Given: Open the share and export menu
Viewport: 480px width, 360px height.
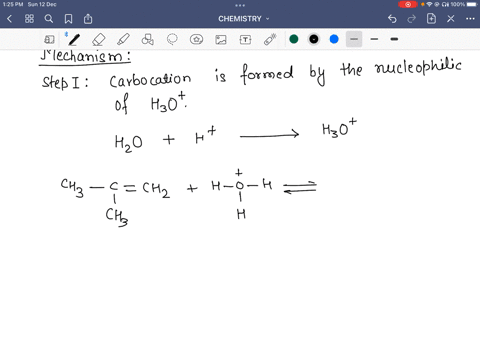Looking at the screenshot, I should (88, 19).
